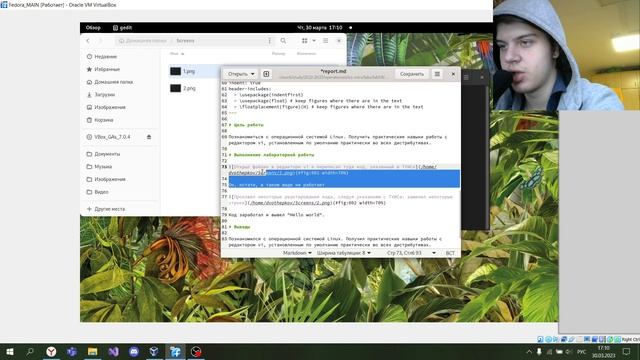The height and width of the screenshot is (360, 640).
Task: Expand Files view options dropdown arrow
Action: [314, 41]
